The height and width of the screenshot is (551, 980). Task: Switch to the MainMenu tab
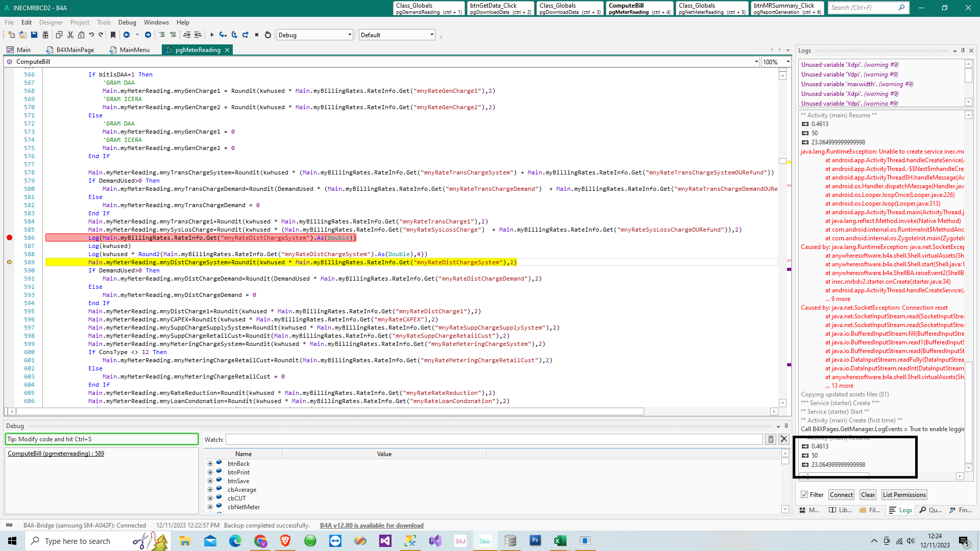[134, 50]
